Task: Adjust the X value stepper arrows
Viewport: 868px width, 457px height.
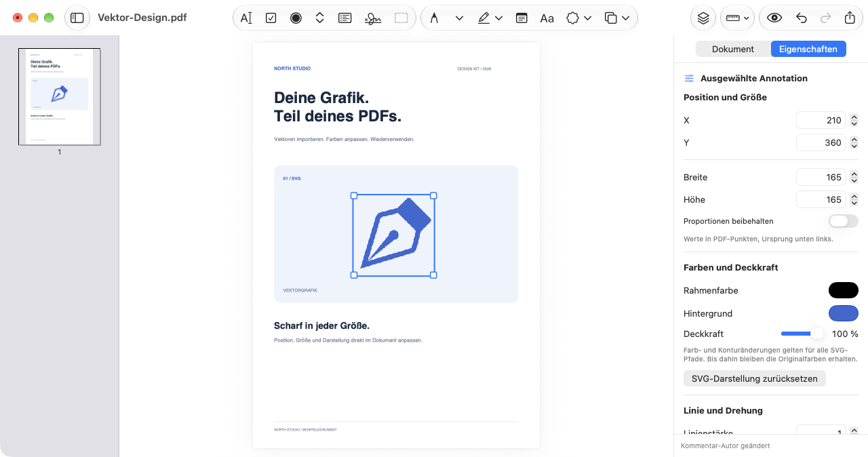Action: [854, 120]
